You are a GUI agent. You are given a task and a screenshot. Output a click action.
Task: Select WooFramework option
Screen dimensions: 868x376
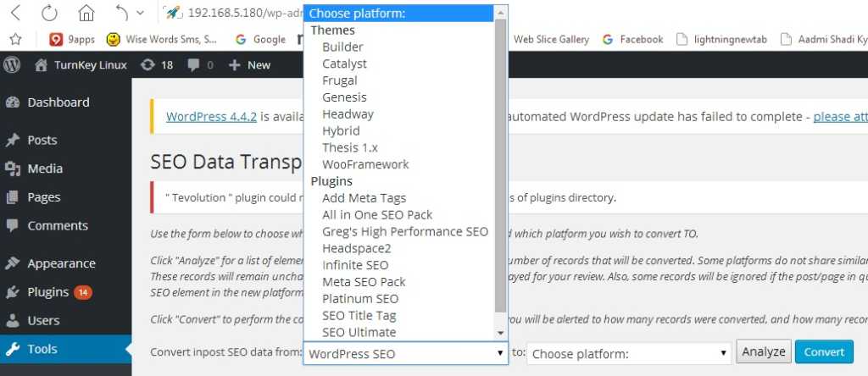398,164
